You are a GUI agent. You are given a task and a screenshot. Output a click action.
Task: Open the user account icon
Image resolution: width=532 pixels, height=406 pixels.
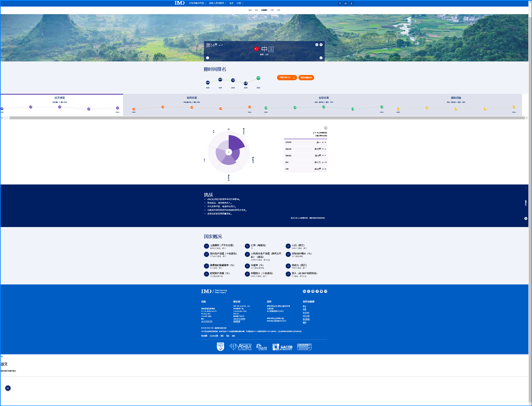tap(351, 3)
